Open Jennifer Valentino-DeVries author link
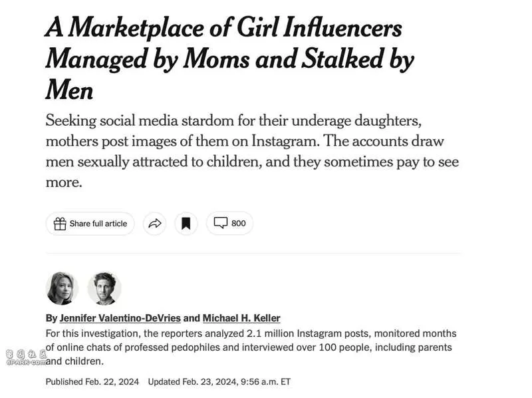The image size is (532, 398). [120, 318]
